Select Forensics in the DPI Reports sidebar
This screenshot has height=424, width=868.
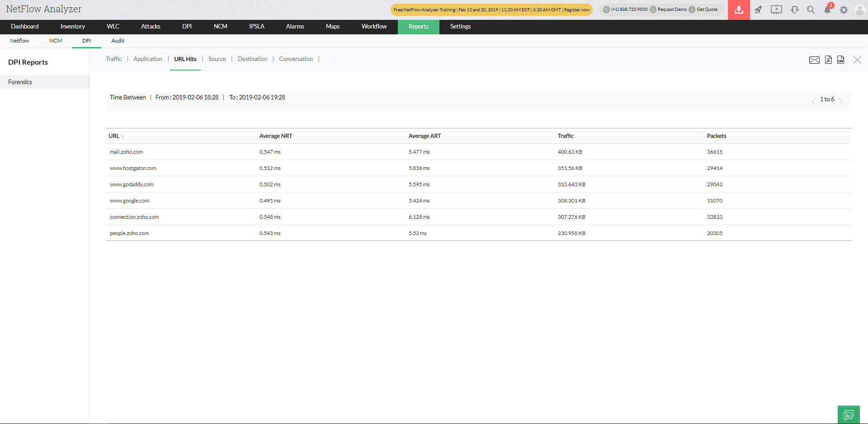(20, 82)
